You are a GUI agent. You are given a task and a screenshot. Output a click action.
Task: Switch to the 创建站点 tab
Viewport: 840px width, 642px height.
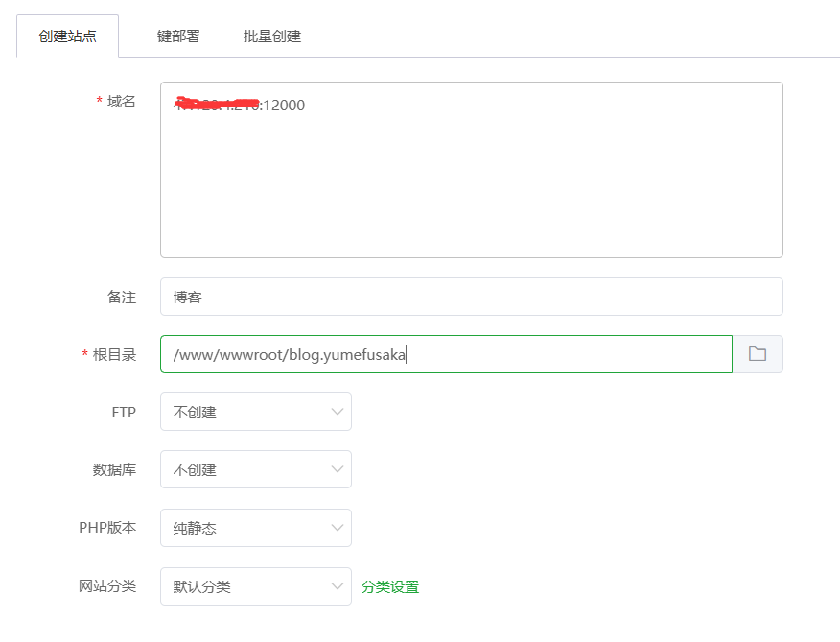pos(68,36)
